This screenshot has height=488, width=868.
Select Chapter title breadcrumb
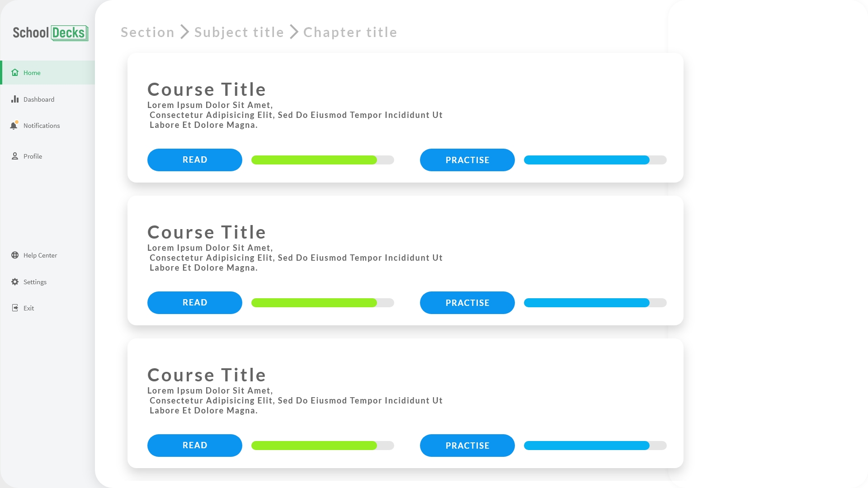tap(350, 33)
